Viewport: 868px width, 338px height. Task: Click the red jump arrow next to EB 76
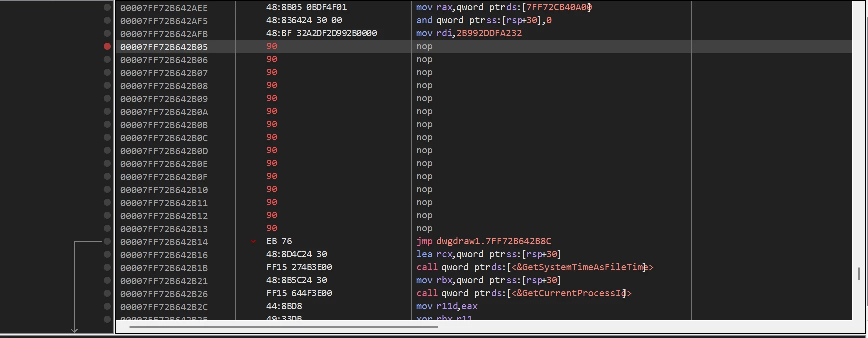(x=253, y=242)
